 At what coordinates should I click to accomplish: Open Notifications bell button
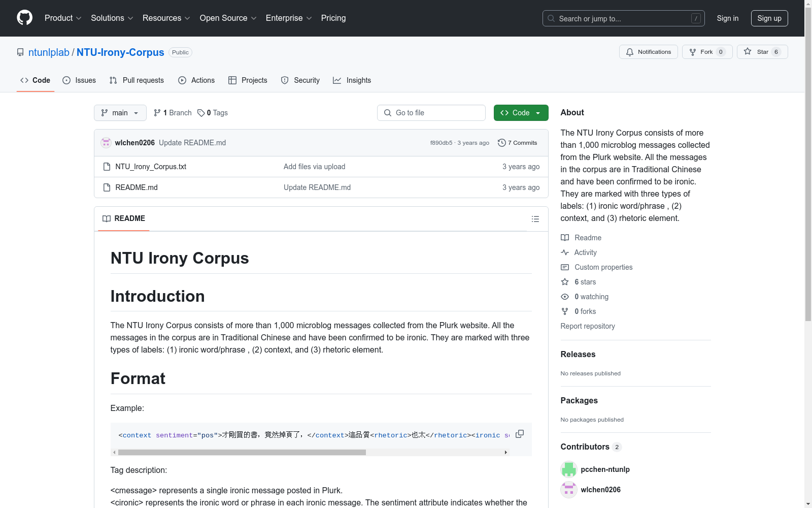click(648, 52)
